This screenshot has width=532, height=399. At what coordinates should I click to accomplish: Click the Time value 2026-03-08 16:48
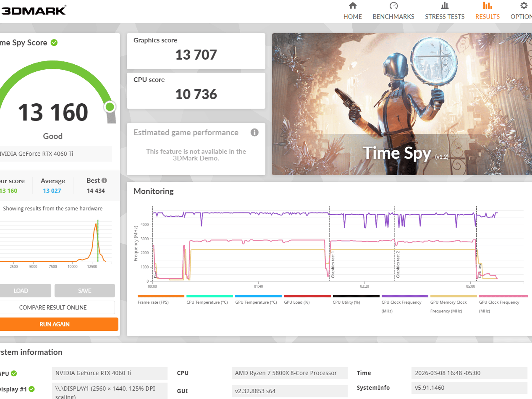[469, 373]
